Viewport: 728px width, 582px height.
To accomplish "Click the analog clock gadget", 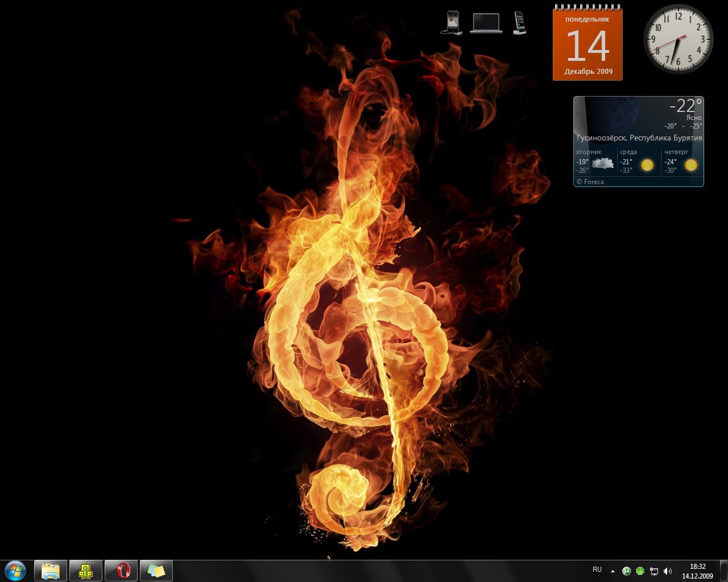I will [x=678, y=39].
